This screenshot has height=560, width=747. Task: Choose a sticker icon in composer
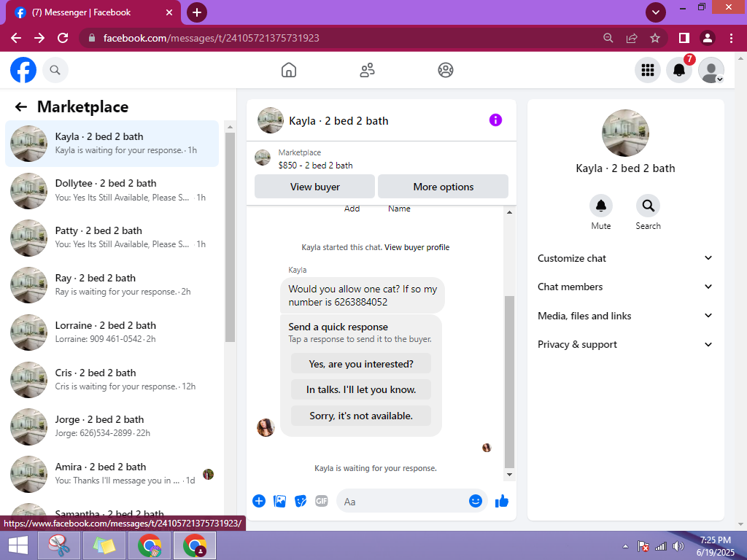pyautogui.click(x=301, y=501)
